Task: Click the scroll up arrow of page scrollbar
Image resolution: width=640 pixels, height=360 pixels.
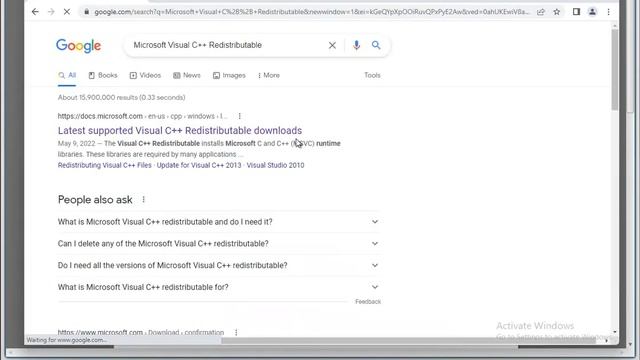Action: 615,26
